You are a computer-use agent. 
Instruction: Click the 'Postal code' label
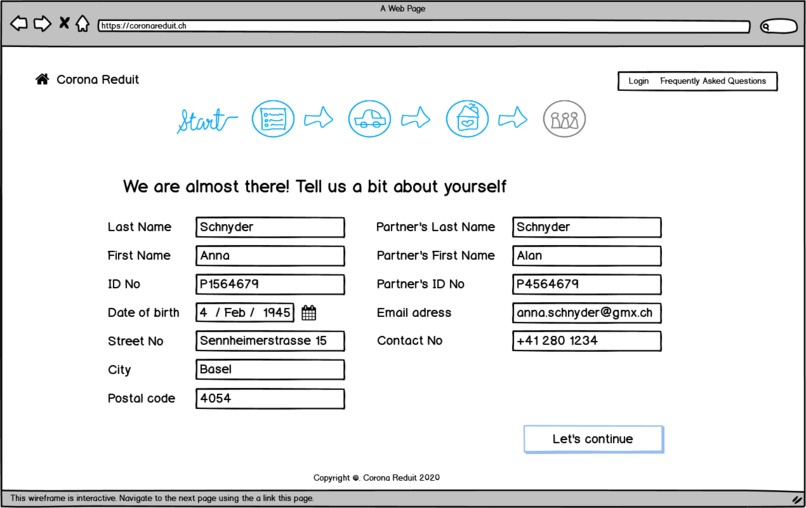141,398
